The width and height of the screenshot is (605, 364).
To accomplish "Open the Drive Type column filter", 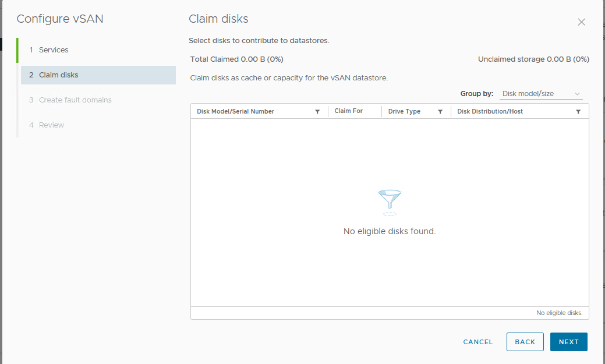I will click(440, 112).
